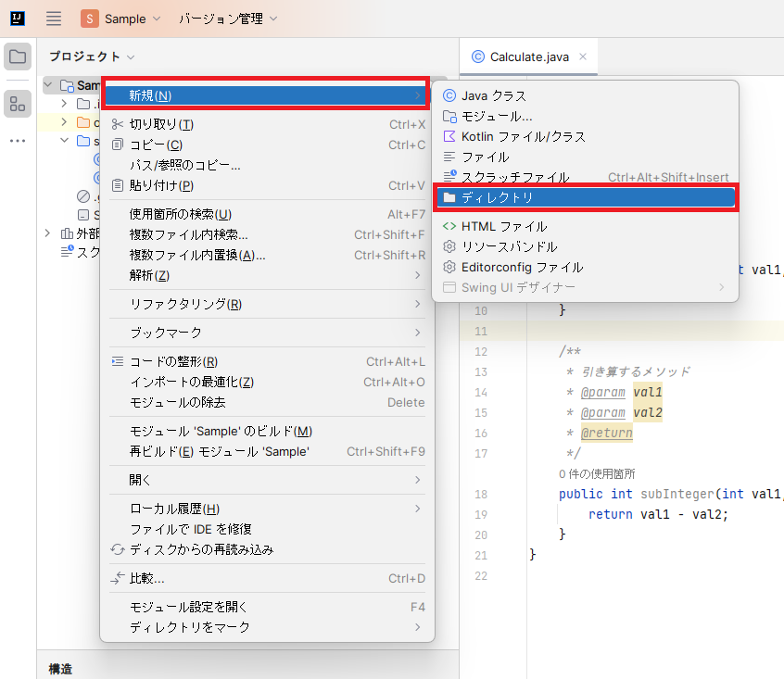Click the squares tool-window icon in left sidebar
The height and width of the screenshot is (679, 784).
[x=17, y=104]
